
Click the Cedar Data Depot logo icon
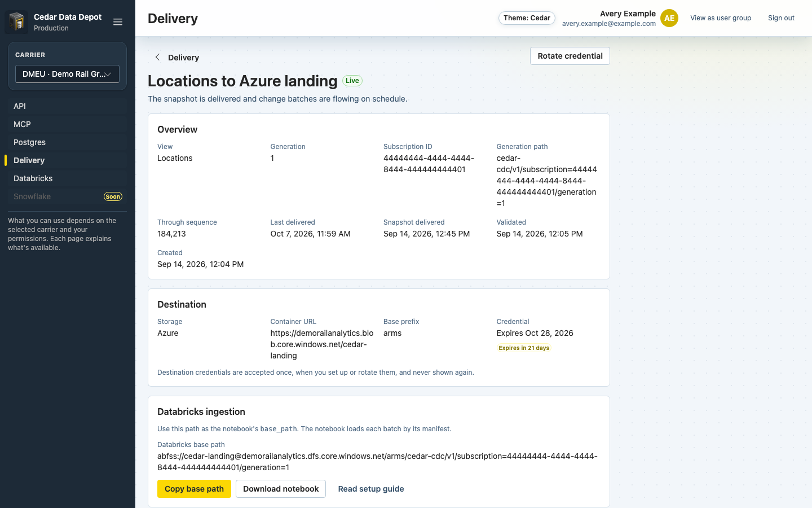coord(16,22)
